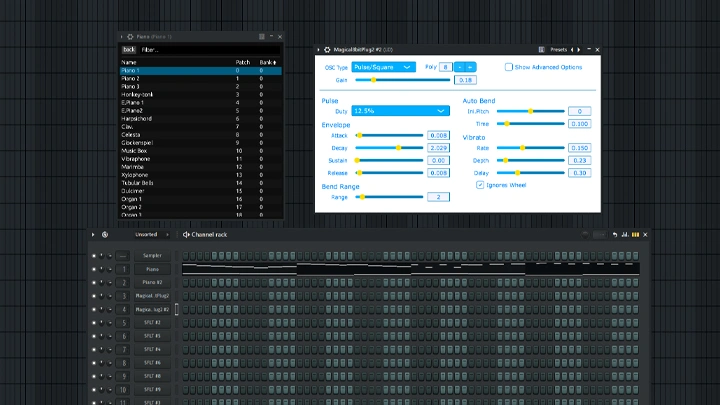Click the grid icon in Piano window titlebar
Screen dimensions: 720x405
262,37
